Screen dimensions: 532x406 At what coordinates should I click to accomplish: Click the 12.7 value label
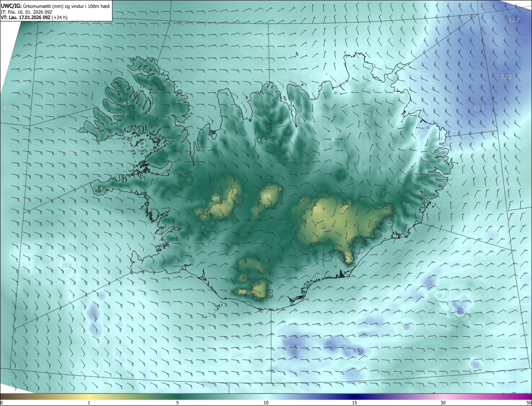pos(514,20)
